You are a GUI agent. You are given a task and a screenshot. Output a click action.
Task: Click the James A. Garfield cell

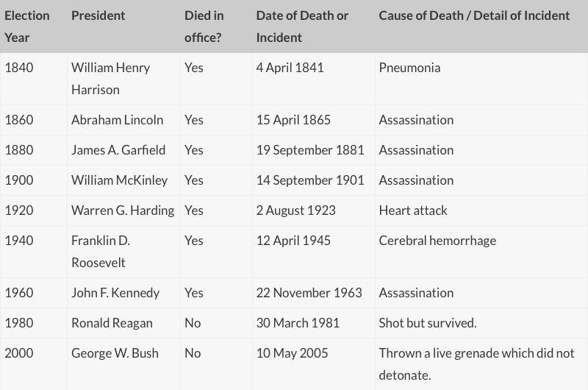pyautogui.click(x=118, y=150)
